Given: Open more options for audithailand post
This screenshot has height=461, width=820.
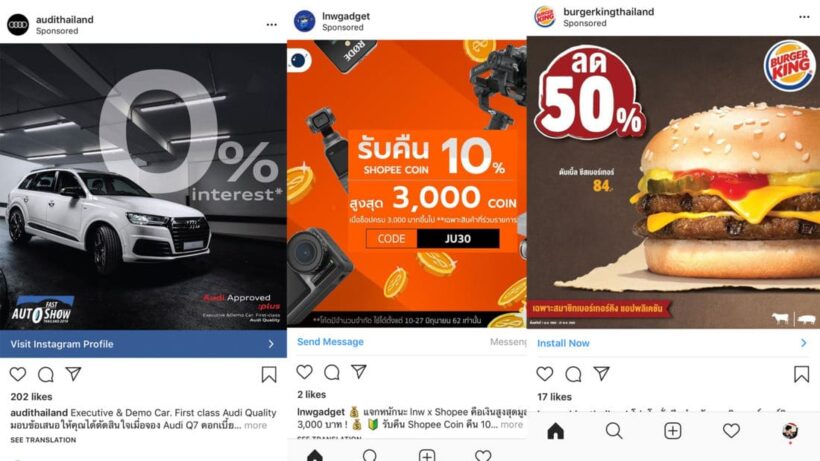Looking at the screenshot, I should (271, 25).
